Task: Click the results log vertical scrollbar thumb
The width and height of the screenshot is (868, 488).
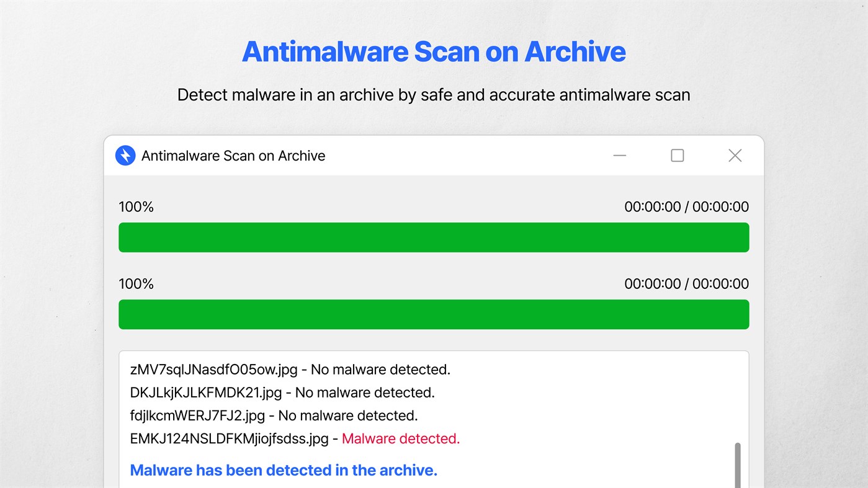Action: 737,465
